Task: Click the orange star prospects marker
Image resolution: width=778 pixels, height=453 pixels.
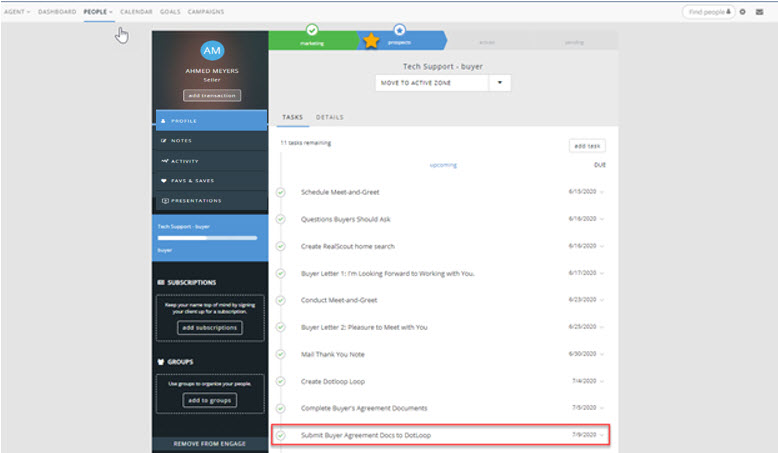Action: coord(371,41)
